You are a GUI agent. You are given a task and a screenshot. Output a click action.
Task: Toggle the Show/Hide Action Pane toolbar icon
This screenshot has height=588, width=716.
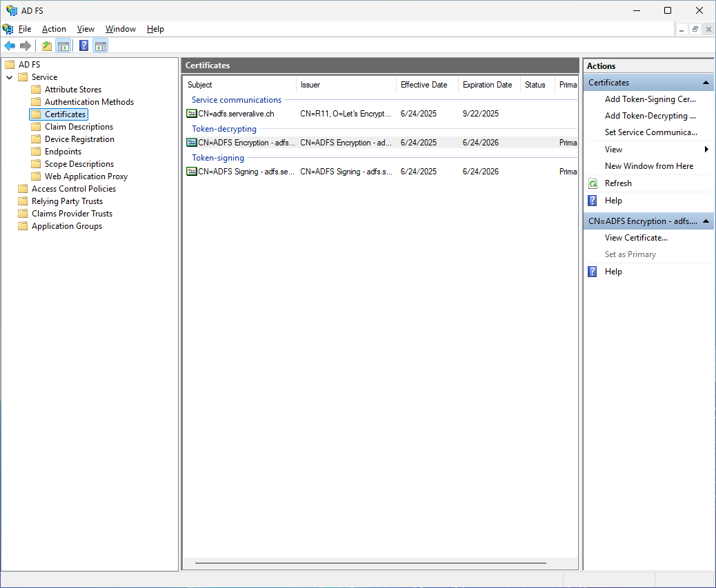101,45
